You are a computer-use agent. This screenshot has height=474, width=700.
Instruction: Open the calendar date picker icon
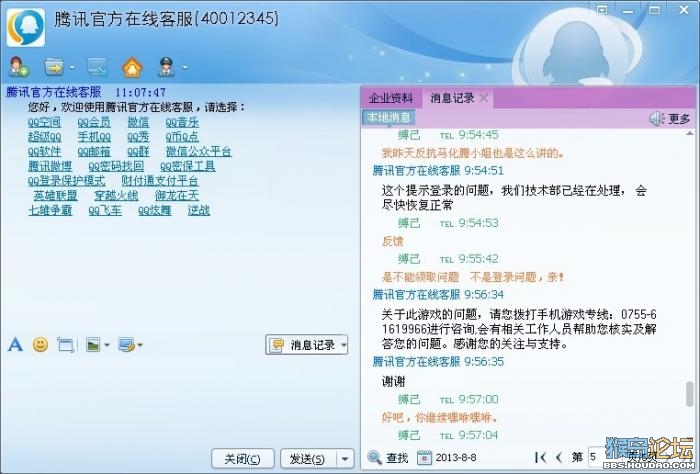point(425,457)
